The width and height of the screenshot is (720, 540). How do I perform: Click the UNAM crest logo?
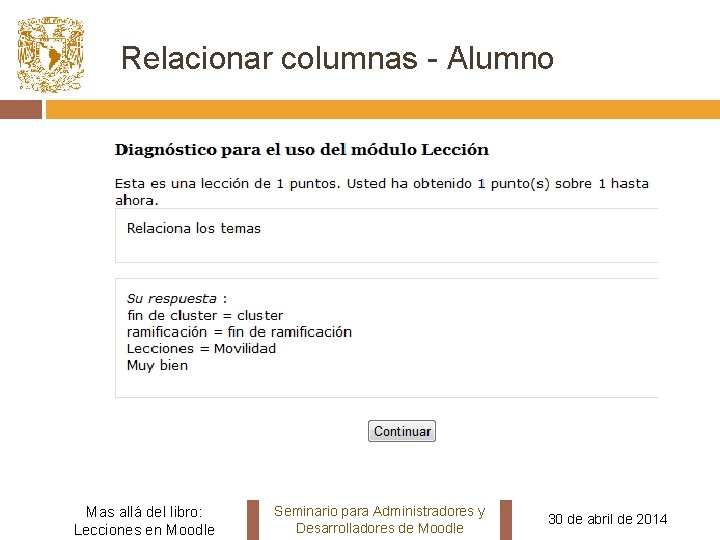pos(51,55)
